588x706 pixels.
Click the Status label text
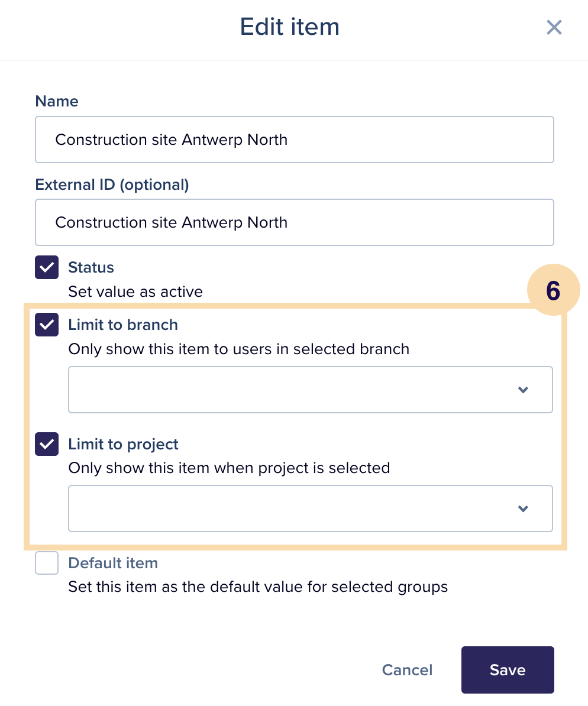(91, 267)
